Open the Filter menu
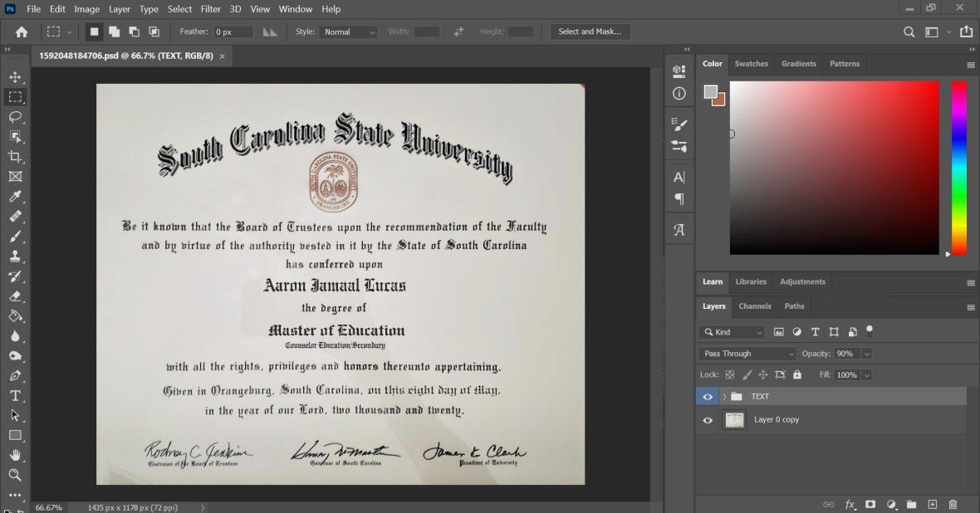Viewport: 980px width, 513px height. 210,9
